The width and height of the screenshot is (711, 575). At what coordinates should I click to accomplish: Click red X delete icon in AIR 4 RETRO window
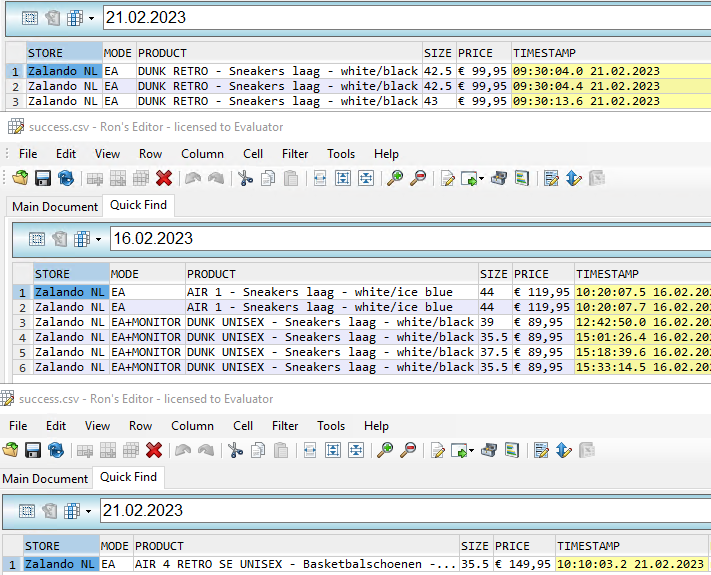(154, 450)
